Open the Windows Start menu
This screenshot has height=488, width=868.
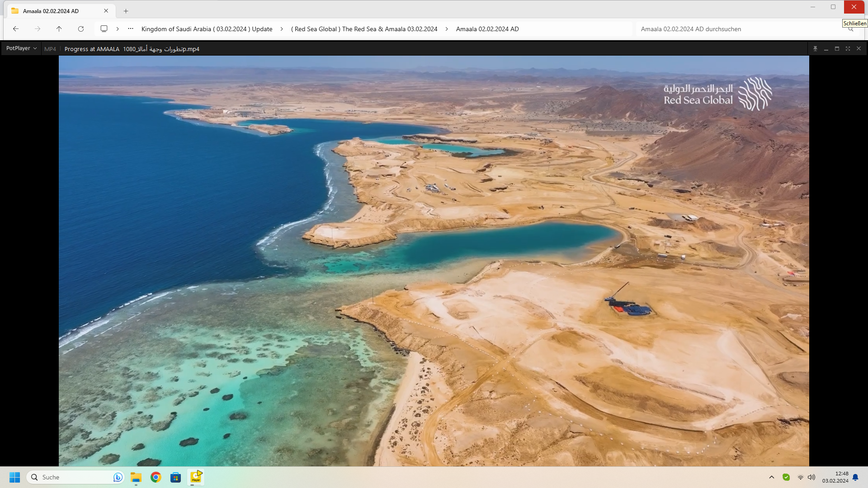15,477
